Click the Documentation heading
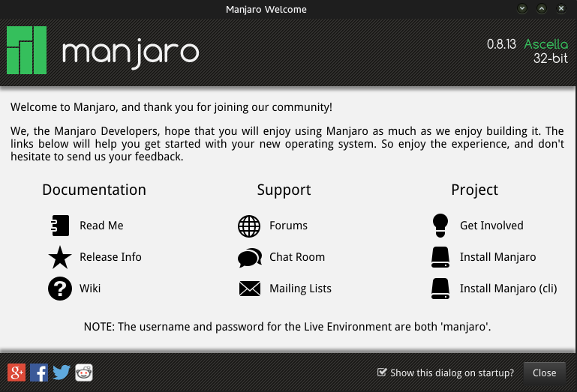The width and height of the screenshot is (577, 392). pyautogui.click(x=95, y=190)
